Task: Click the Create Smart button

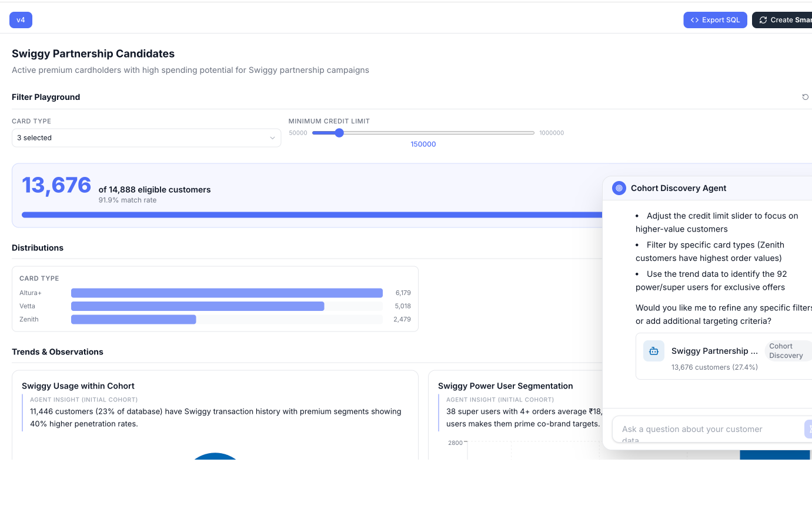Action: tap(782, 20)
